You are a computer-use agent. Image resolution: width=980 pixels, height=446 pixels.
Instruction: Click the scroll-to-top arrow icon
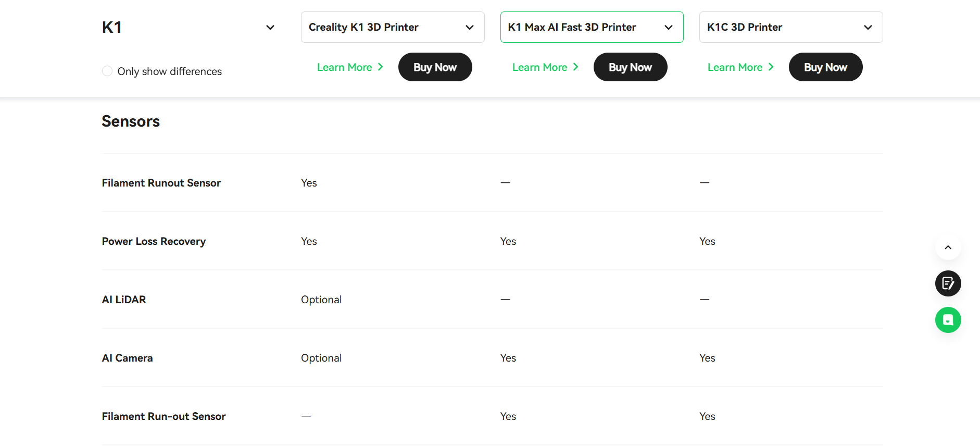point(948,247)
